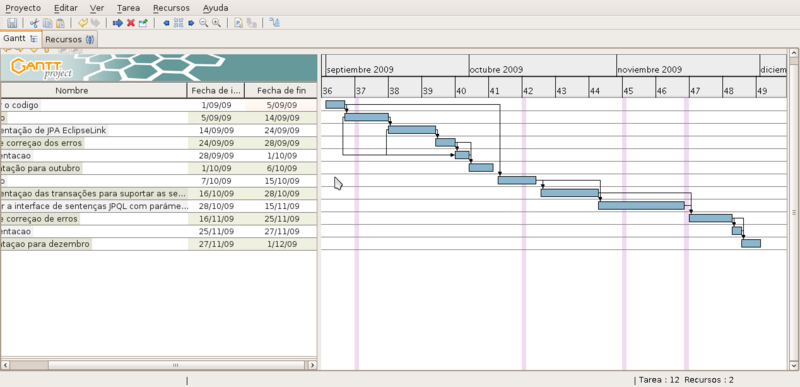Select the 'correçao dos erros' task row
800x387 pixels.
(159, 143)
